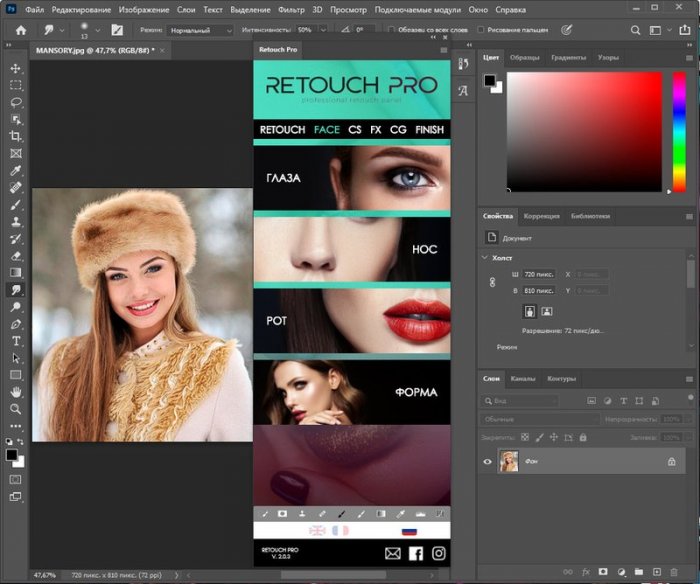The height and width of the screenshot is (584, 700).
Task: Select the Pen tool
Action: tap(16, 324)
